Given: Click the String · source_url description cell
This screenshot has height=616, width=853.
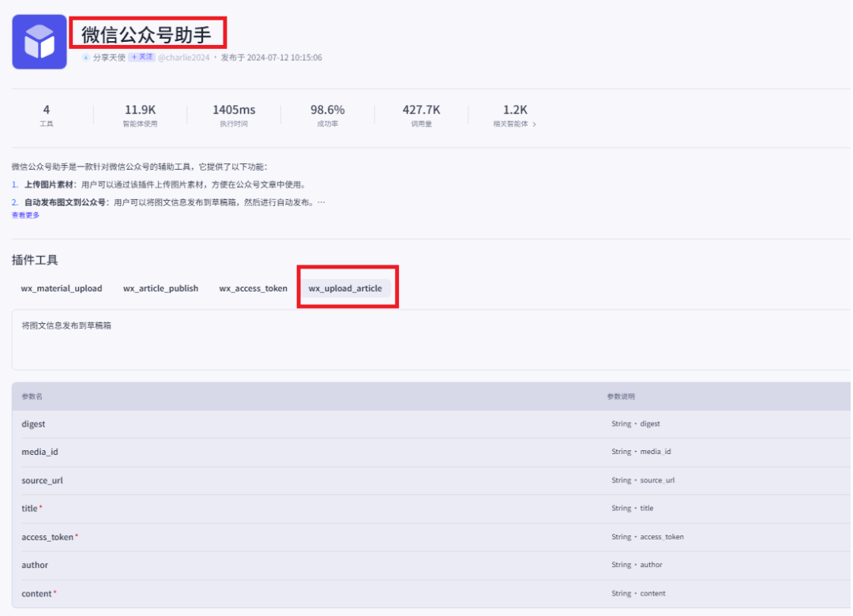Looking at the screenshot, I should (643, 480).
